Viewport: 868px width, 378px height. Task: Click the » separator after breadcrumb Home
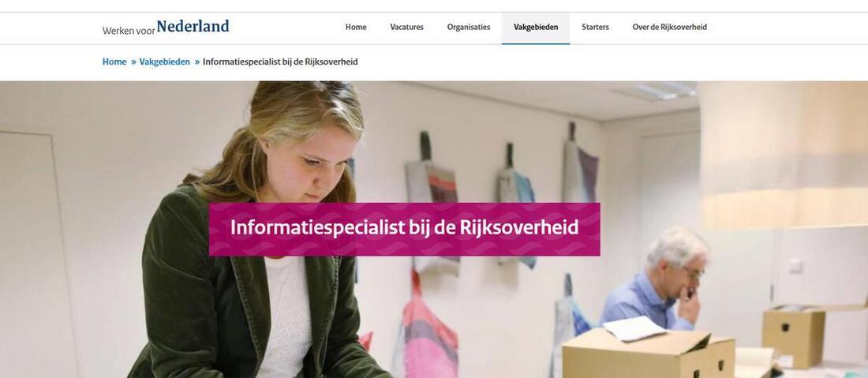[x=133, y=62]
